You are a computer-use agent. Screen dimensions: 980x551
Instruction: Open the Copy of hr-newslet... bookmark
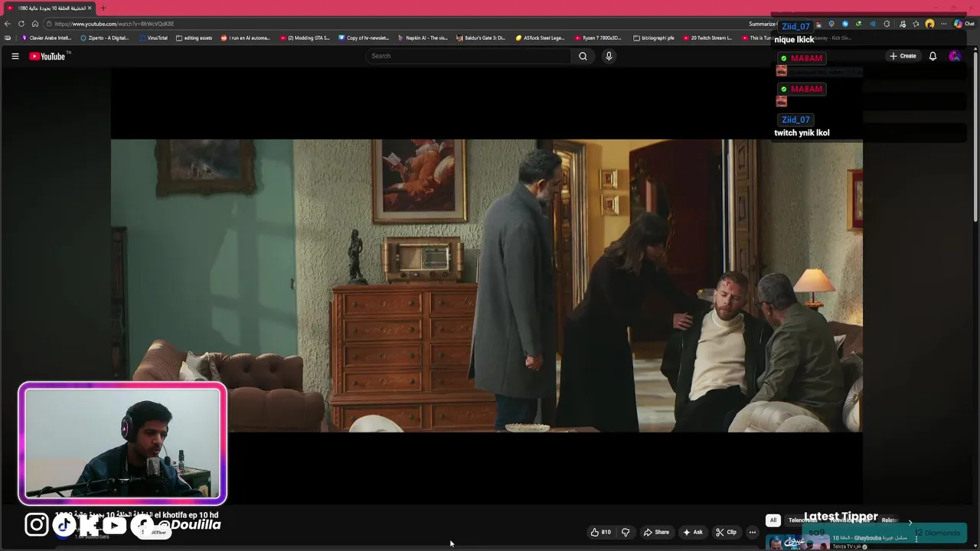click(364, 37)
